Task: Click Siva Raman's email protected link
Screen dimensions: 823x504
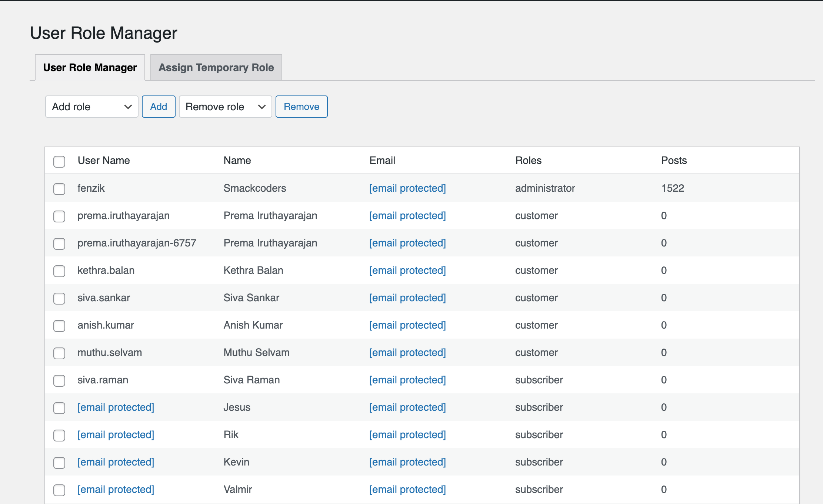Action: [407, 380]
